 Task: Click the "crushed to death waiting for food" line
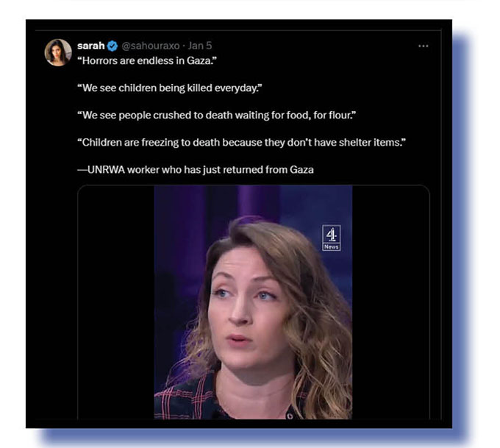[217, 115]
